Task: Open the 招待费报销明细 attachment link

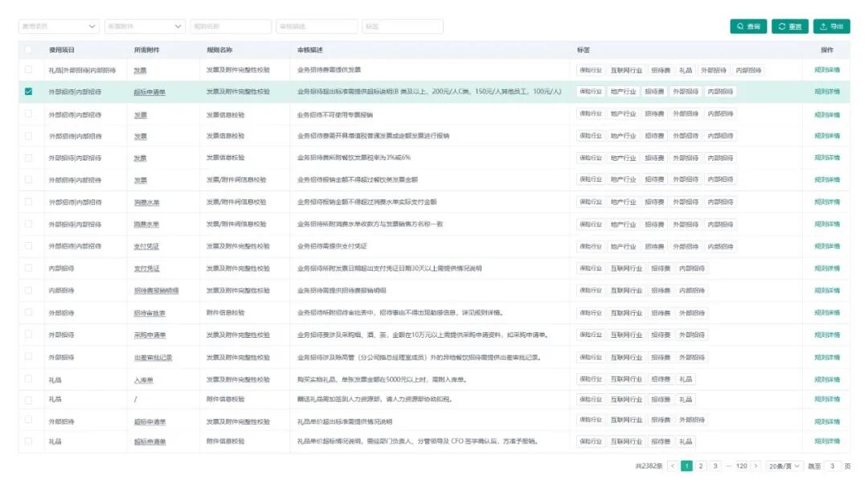Action: coord(156,290)
